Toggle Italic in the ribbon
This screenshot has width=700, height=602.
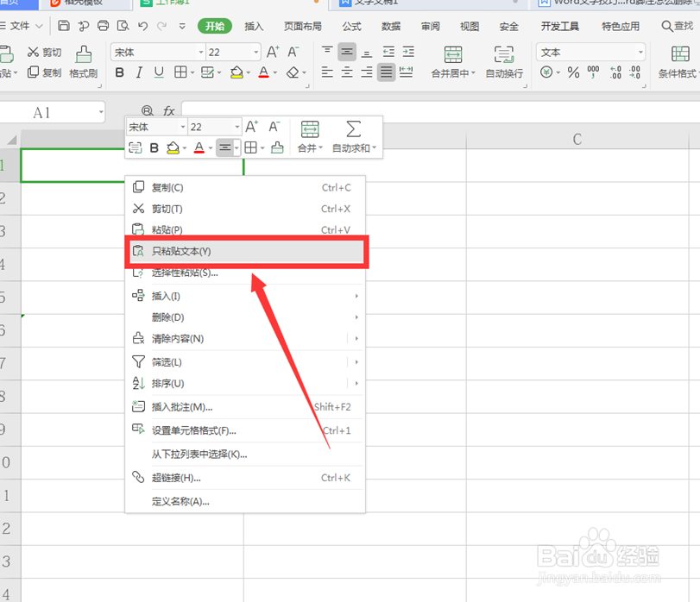point(139,72)
